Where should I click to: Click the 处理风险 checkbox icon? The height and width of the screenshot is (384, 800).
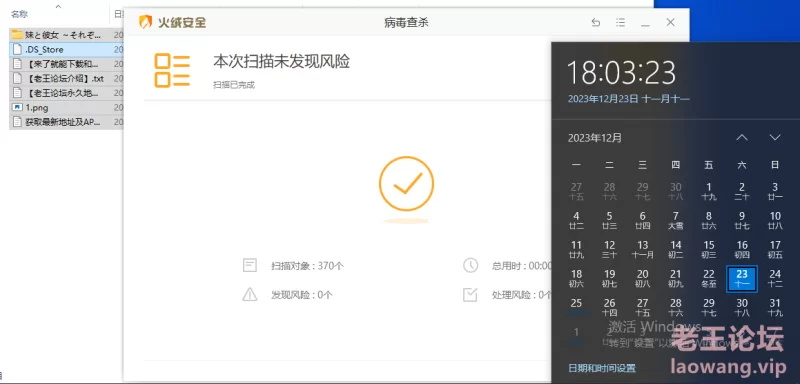coord(470,294)
